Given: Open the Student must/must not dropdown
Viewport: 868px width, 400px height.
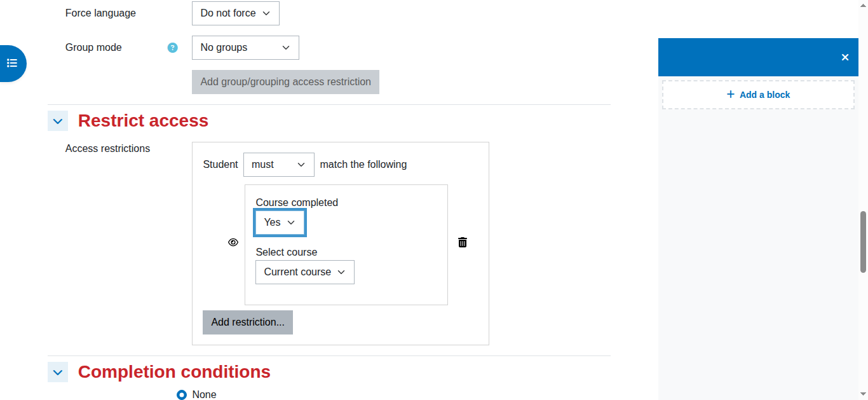Looking at the screenshot, I should [278, 165].
